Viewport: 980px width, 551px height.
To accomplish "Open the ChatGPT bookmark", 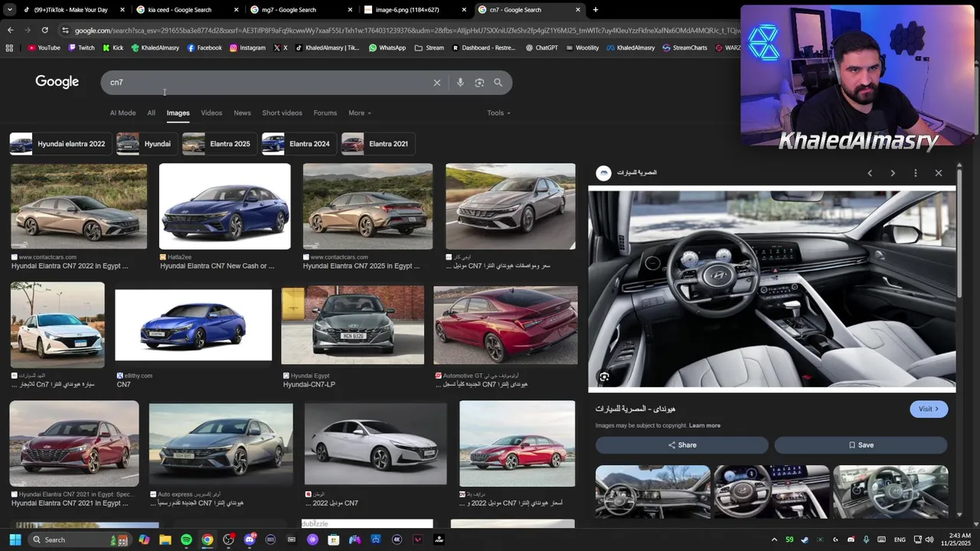I will pos(541,47).
